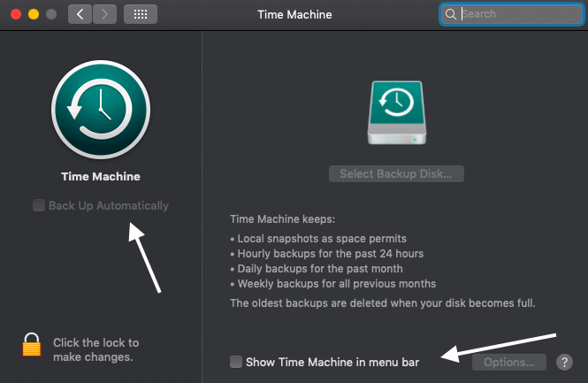
Task: Click 'Time Machine' label under clock icon
Action: coord(101,176)
